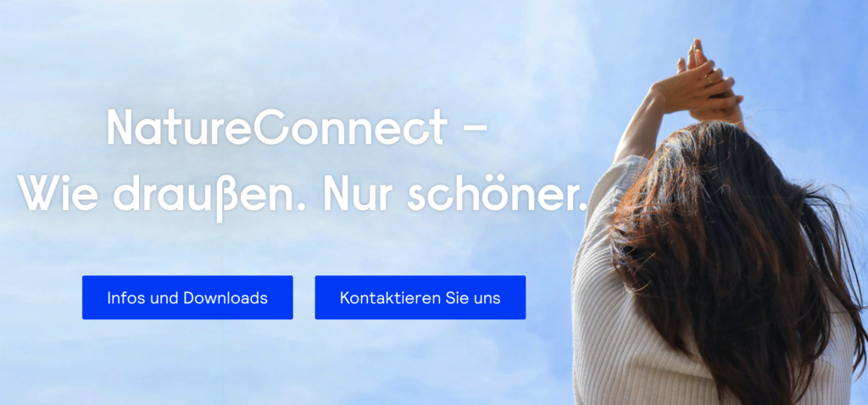Viewport: 868px width, 405px height.
Task: Click the word schöner in the tagline
Action: coord(497,194)
